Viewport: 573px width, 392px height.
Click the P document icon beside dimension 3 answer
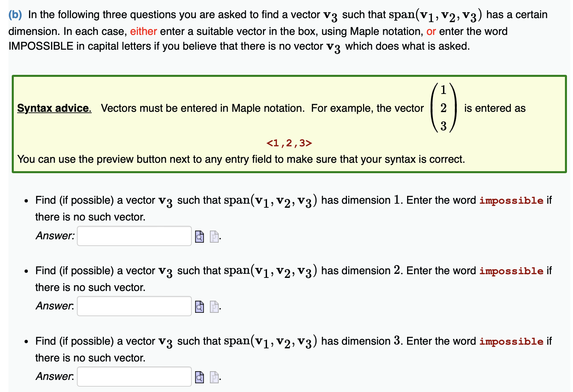coord(214,377)
